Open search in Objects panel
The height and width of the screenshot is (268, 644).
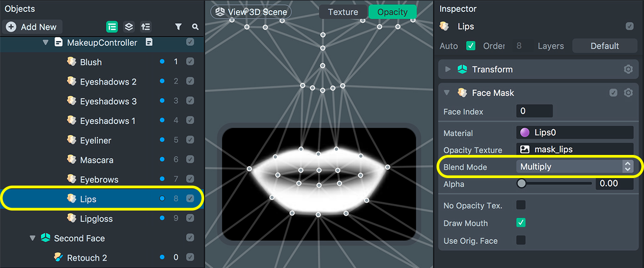pyautogui.click(x=195, y=27)
